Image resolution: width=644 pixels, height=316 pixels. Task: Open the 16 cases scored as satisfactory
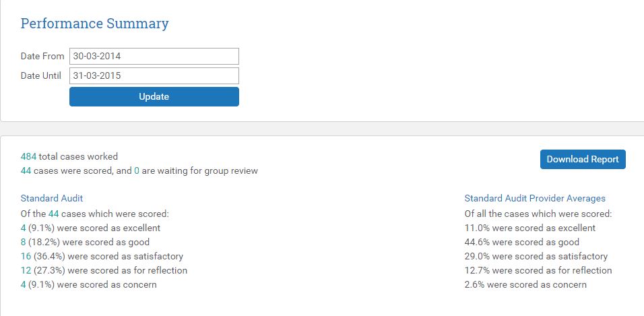[26, 256]
